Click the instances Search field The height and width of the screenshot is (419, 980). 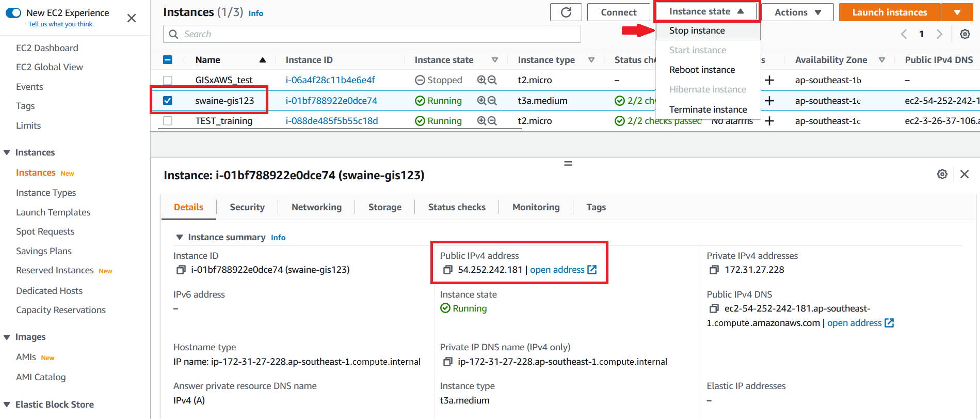(372, 34)
